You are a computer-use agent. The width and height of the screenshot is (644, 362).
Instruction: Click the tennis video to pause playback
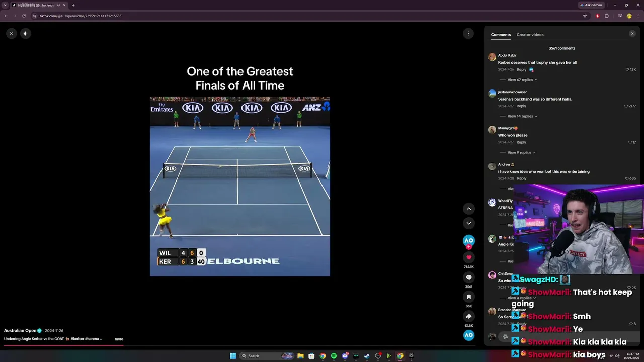tap(240, 186)
